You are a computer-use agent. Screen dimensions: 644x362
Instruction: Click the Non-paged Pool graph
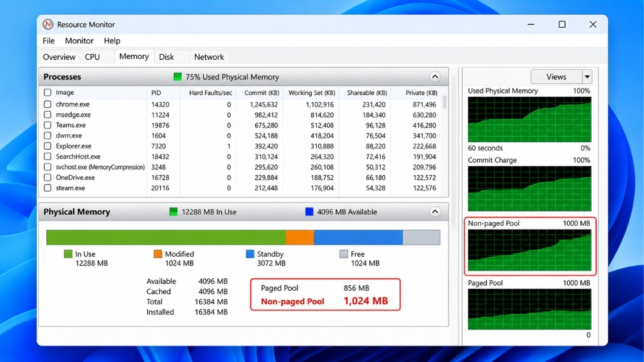tap(529, 251)
